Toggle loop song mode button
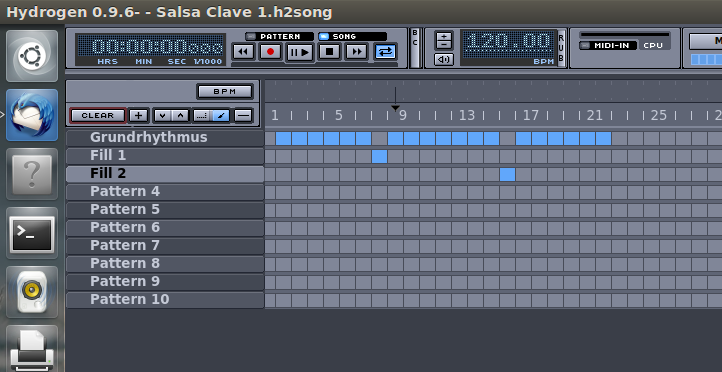 385,52
